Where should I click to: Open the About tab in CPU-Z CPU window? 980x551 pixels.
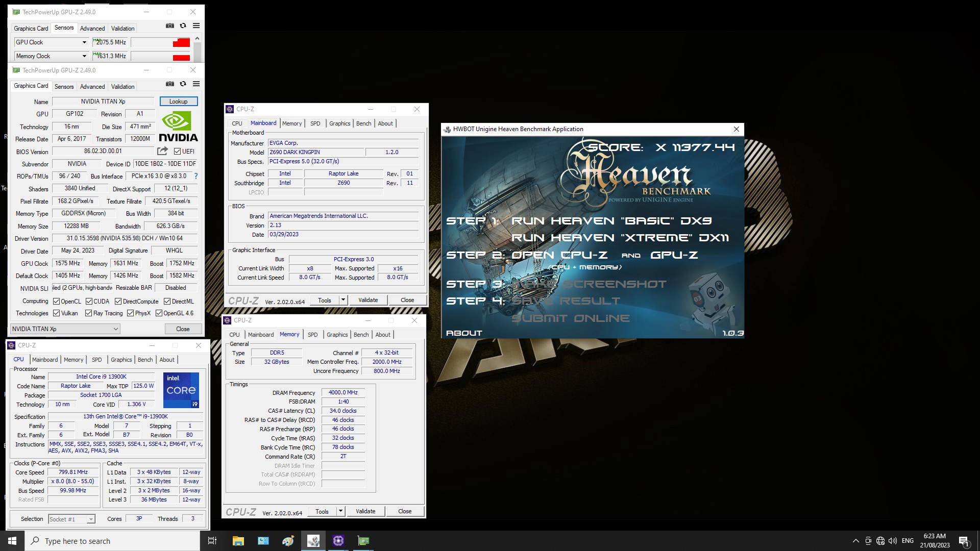[x=167, y=360]
